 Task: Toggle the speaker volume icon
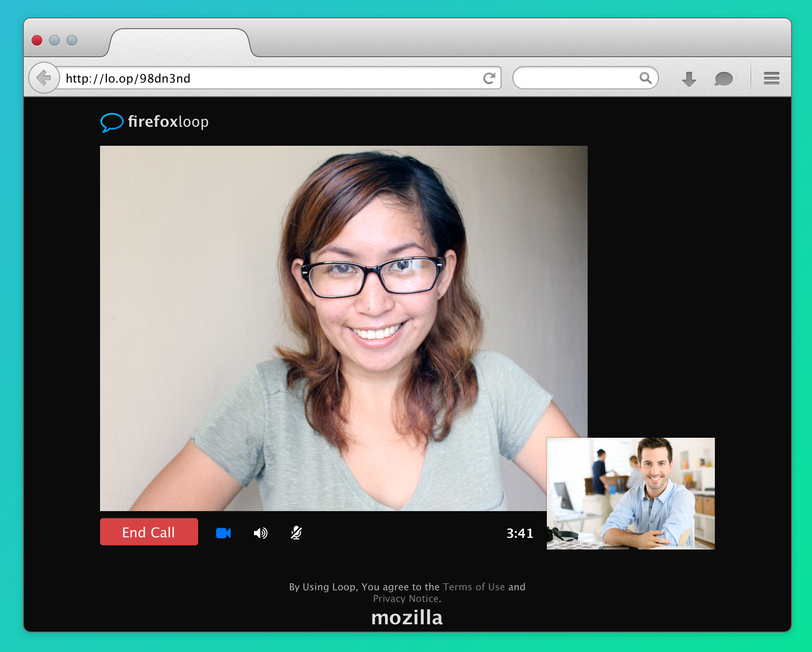(261, 533)
